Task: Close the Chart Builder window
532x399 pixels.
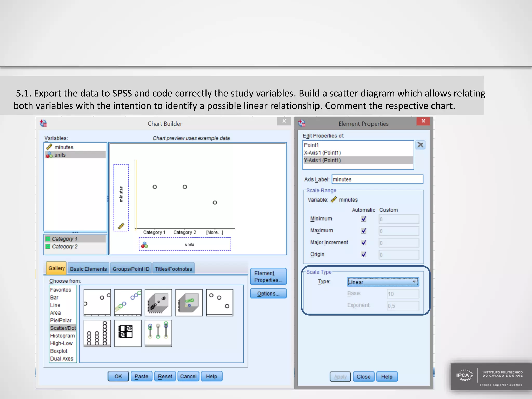Action: (284, 121)
